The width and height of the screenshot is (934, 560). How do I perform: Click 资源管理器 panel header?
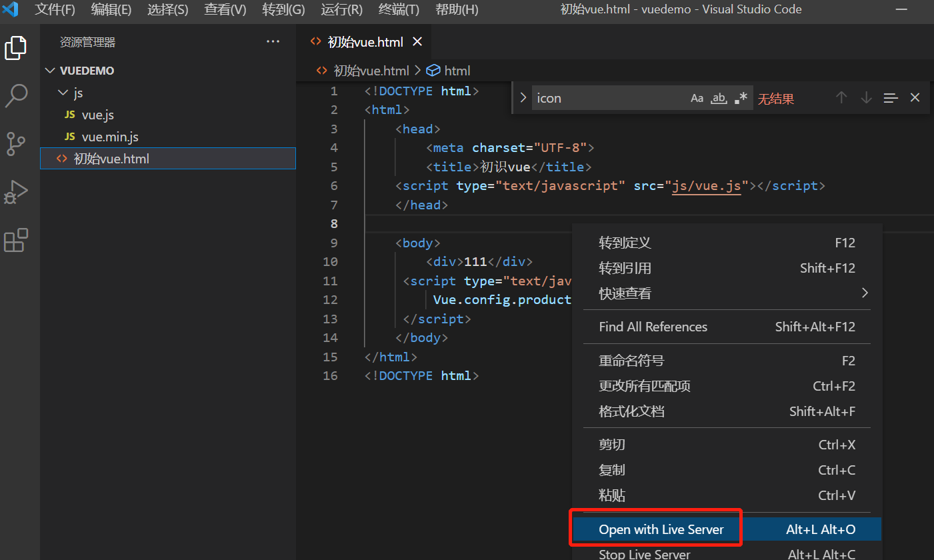click(x=87, y=42)
